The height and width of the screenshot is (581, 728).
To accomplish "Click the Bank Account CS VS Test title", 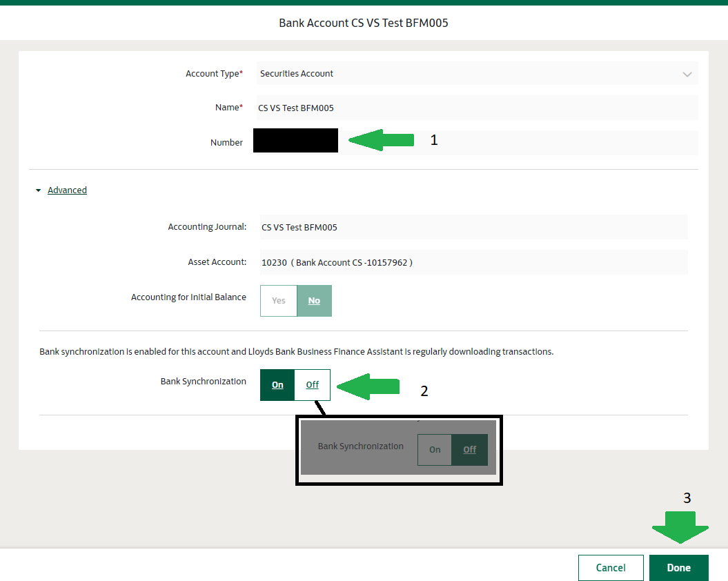I will pos(364,23).
